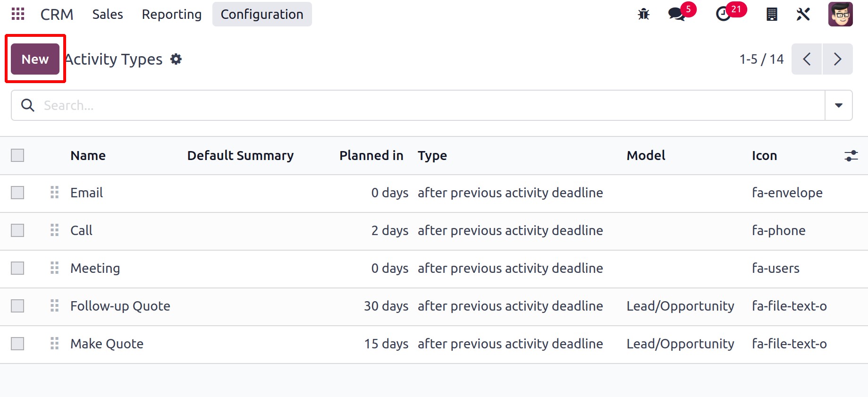Click the New button
The width and height of the screenshot is (868, 397).
(35, 59)
